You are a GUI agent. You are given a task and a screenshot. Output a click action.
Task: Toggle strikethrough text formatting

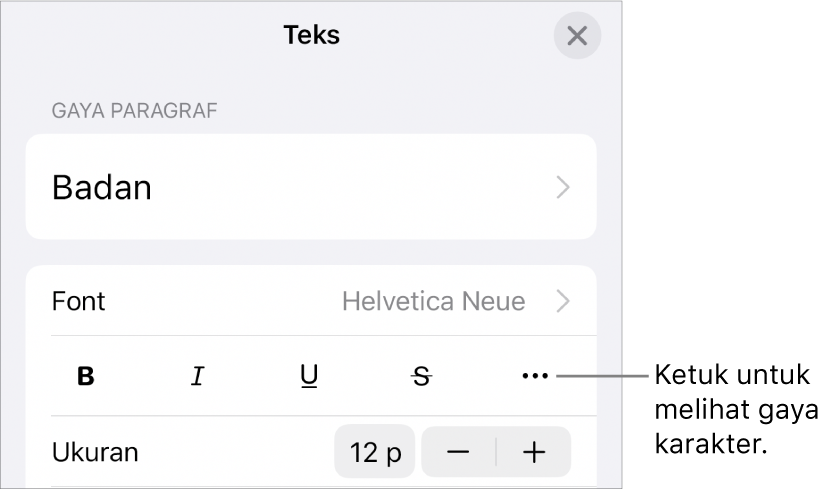421,376
